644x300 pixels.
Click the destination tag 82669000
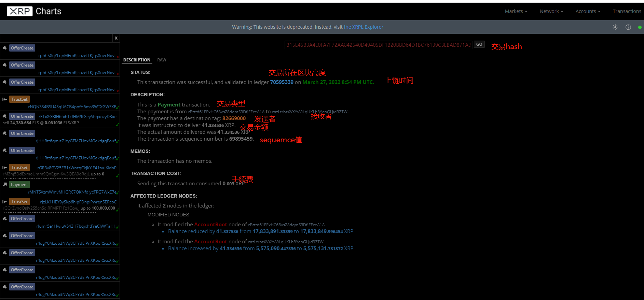234,118
